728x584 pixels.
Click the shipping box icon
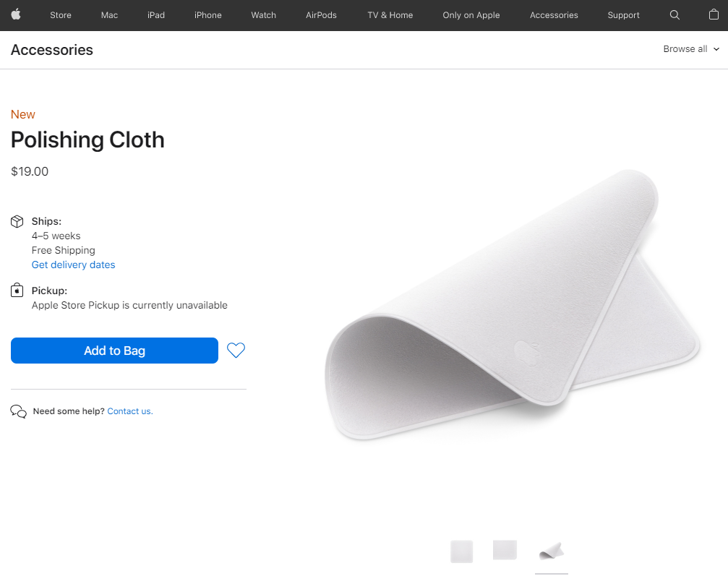pos(17,221)
